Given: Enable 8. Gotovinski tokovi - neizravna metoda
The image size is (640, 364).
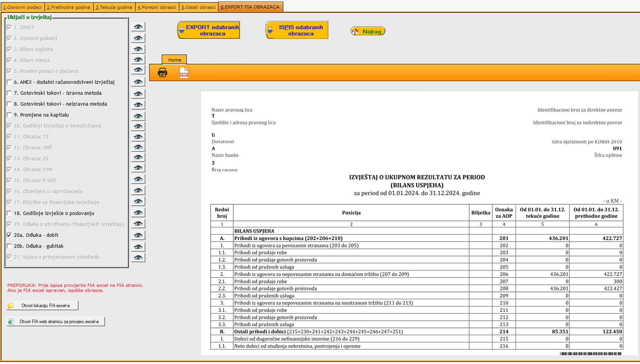Looking at the screenshot, I should pyautogui.click(x=9, y=104).
